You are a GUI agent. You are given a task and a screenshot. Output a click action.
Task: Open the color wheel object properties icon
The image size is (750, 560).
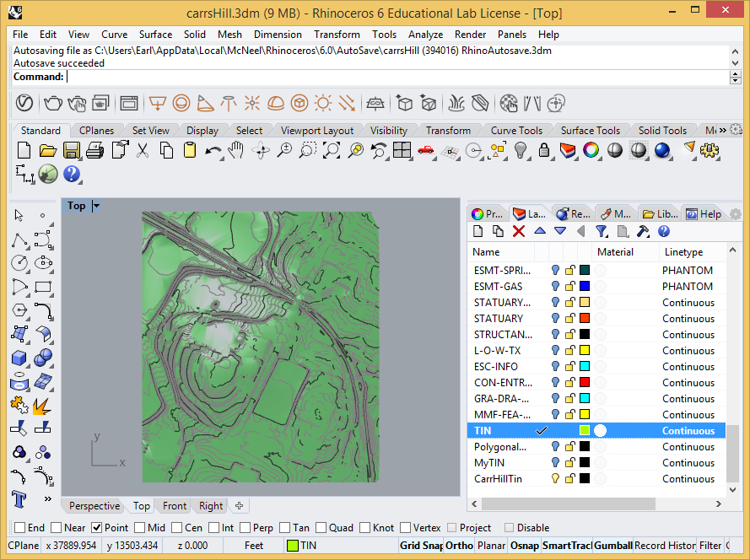[591, 151]
